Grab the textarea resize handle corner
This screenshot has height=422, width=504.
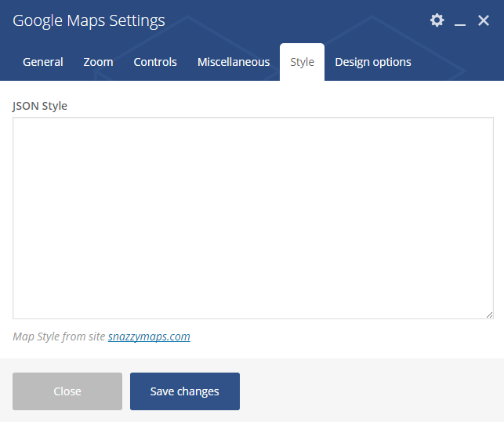[x=489, y=315]
